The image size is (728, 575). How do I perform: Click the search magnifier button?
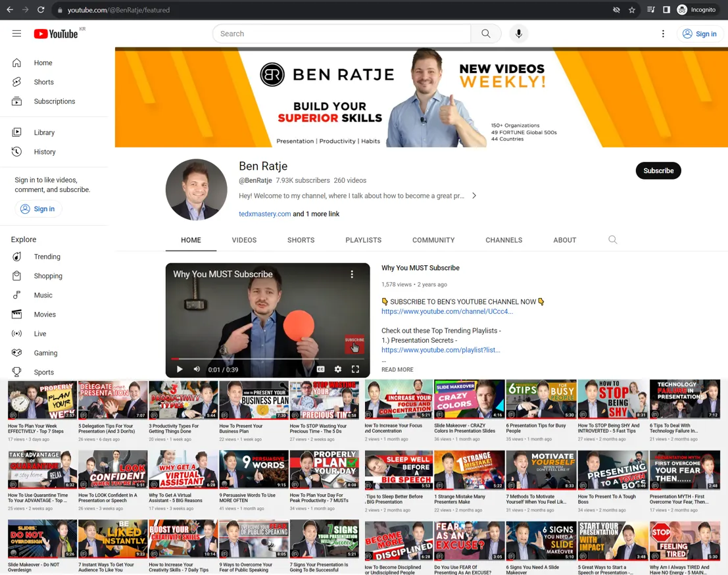[485, 33]
